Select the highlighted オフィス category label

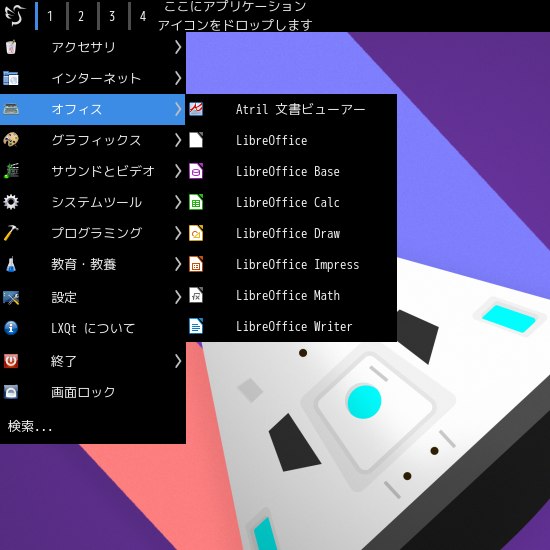77,109
